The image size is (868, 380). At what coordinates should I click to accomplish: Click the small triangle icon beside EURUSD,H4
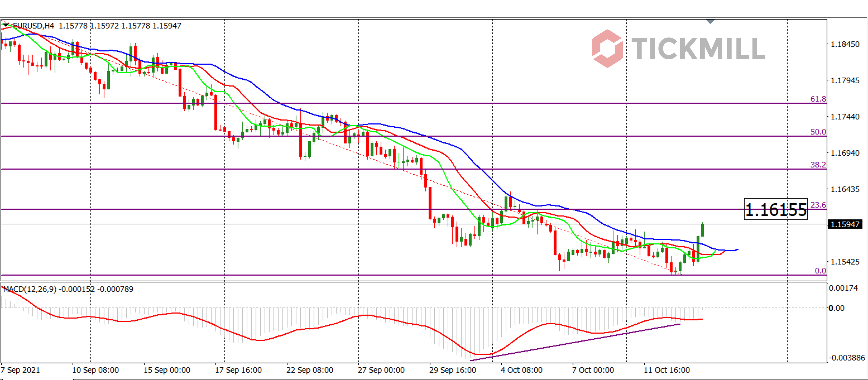coord(6,25)
